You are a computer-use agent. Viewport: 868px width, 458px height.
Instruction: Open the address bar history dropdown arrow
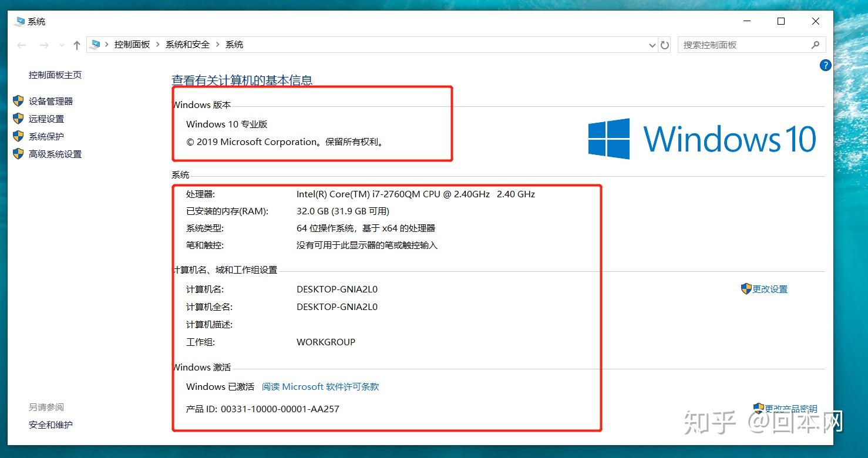tap(652, 45)
